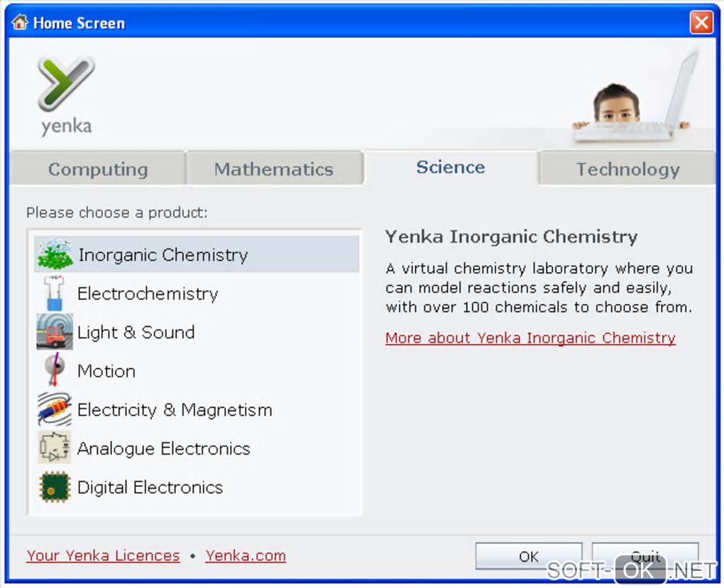Screen dimensions: 724x588
Task: Switch to the Computing tab
Action: point(98,169)
